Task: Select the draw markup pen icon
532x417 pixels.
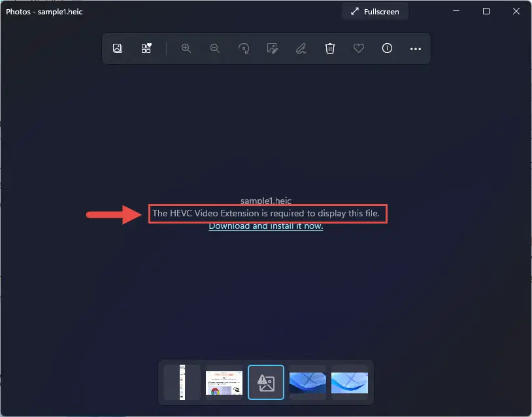Action: tap(301, 48)
